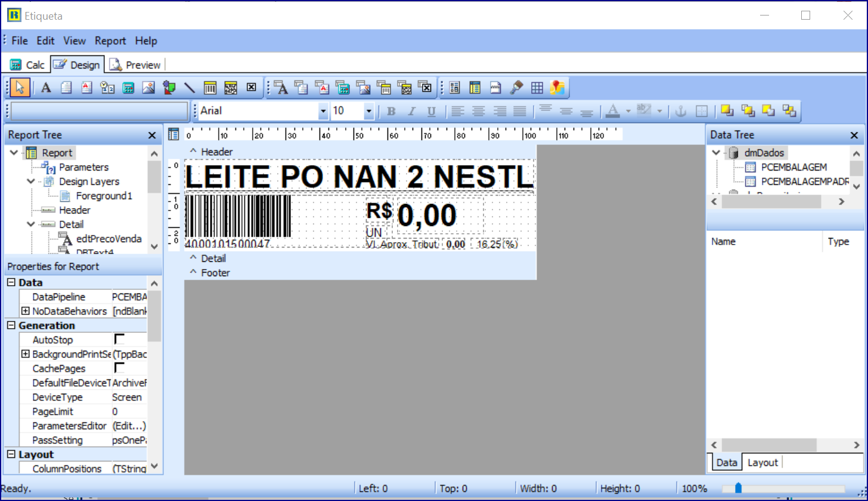This screenshot has height=501, width=868.
Task: Open the highlight color dropdown arrow
Action: click(x=659, y=111)
